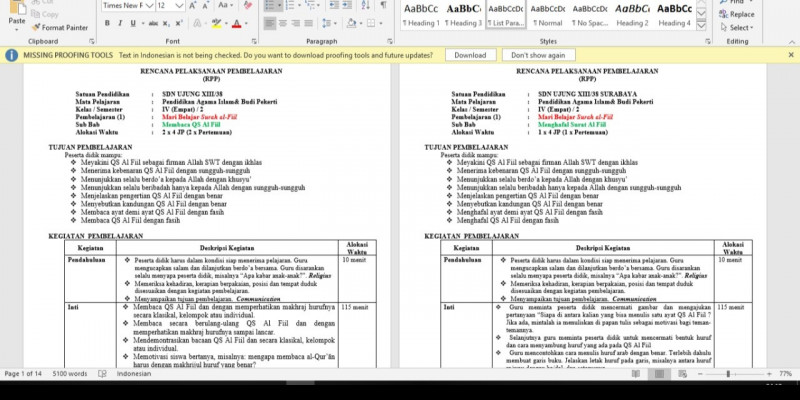Apply borders to selection

(371, 23)
